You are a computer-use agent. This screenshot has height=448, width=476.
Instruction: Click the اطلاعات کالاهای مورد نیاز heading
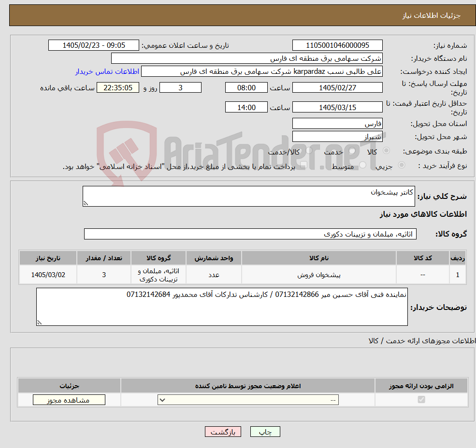pyautogui.click(x=423, y=214)
